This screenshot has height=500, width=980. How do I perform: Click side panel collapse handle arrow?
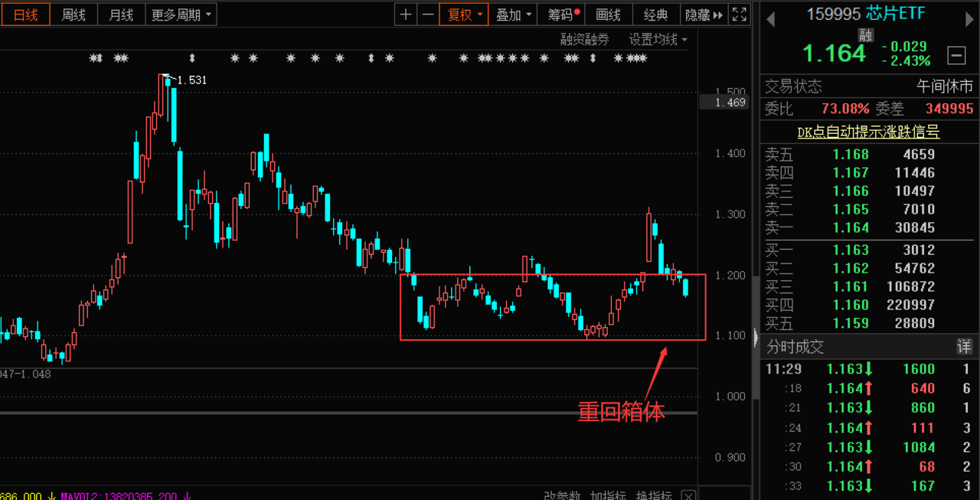[x=756, y=338]
